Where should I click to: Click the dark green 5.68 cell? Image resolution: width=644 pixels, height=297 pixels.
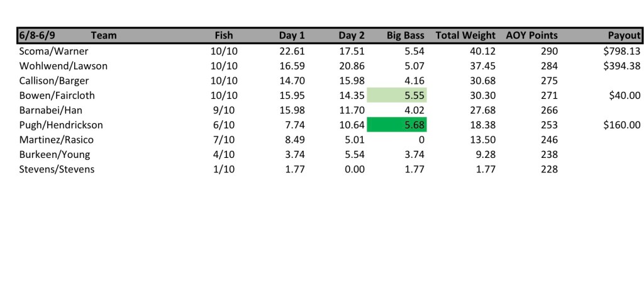(x=397, y=125)
